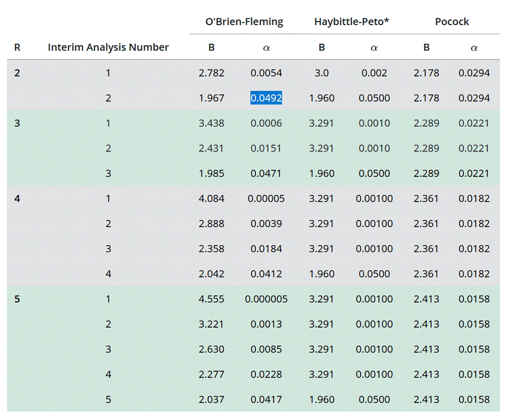Click the 0.00005 alpha value cell
523x420 pixels.
point(266,199)
